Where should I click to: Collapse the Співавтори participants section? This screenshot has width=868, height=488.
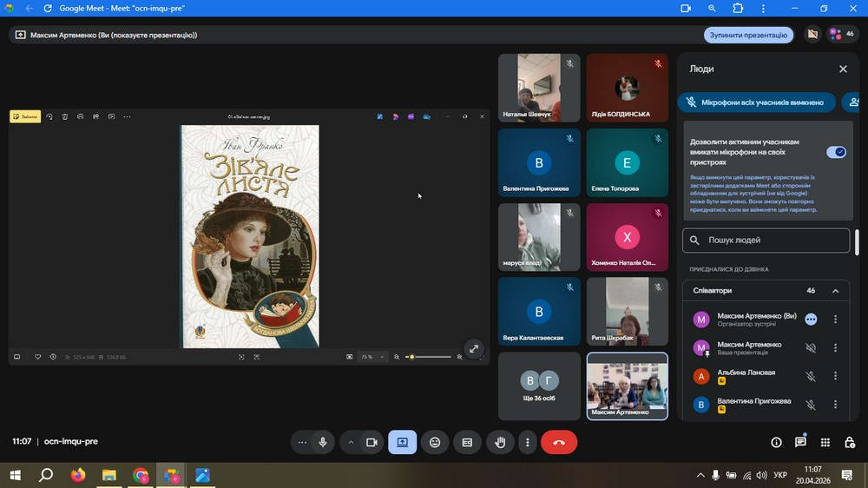pos(835,291)
